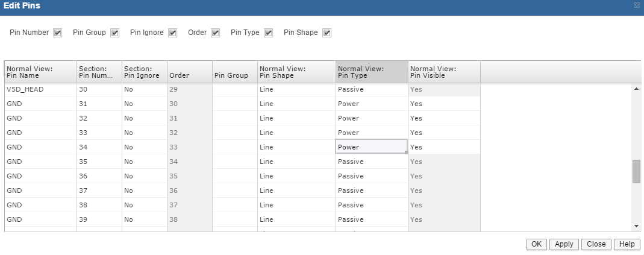Toggle the Order checkbox
Viewport: 644px width, 255px height.
(x=215, y=33)
